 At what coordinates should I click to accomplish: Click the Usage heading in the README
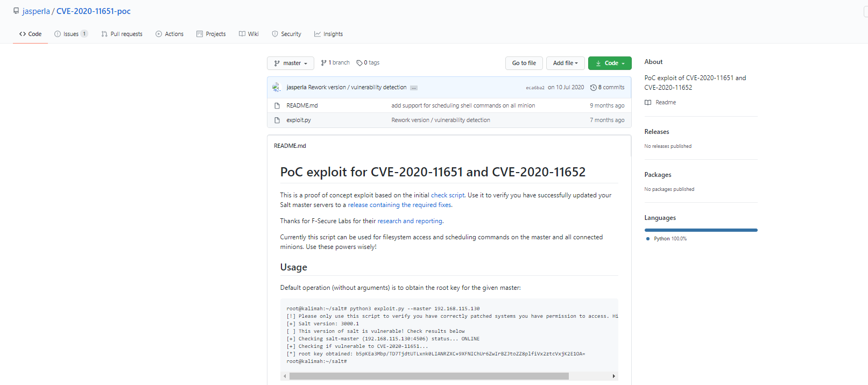pos(294,267)
